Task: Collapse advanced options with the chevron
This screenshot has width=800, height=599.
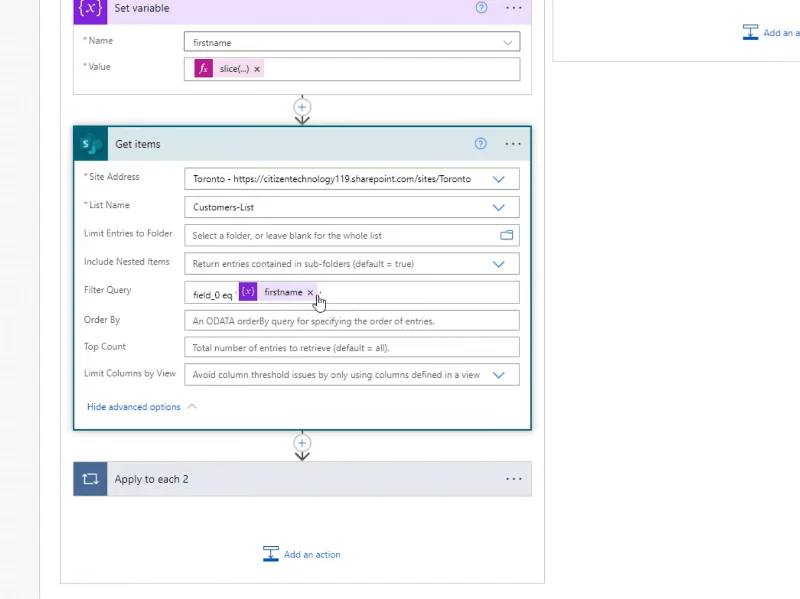Action: click(192, 407)
